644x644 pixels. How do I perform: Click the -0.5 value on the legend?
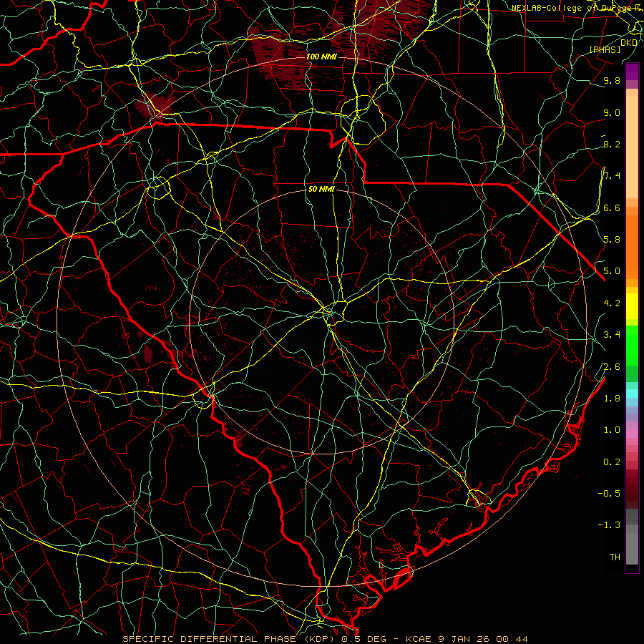(609, 494)
